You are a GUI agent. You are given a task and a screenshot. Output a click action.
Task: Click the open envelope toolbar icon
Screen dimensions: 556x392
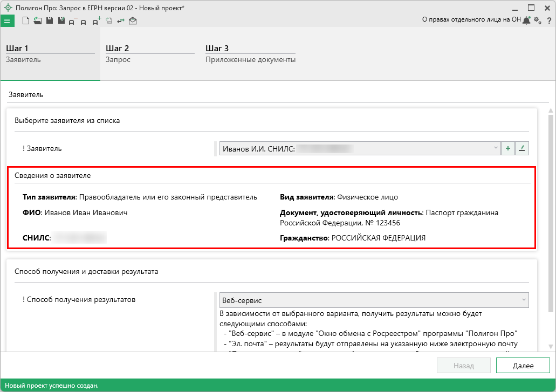(x=133, y=21)
